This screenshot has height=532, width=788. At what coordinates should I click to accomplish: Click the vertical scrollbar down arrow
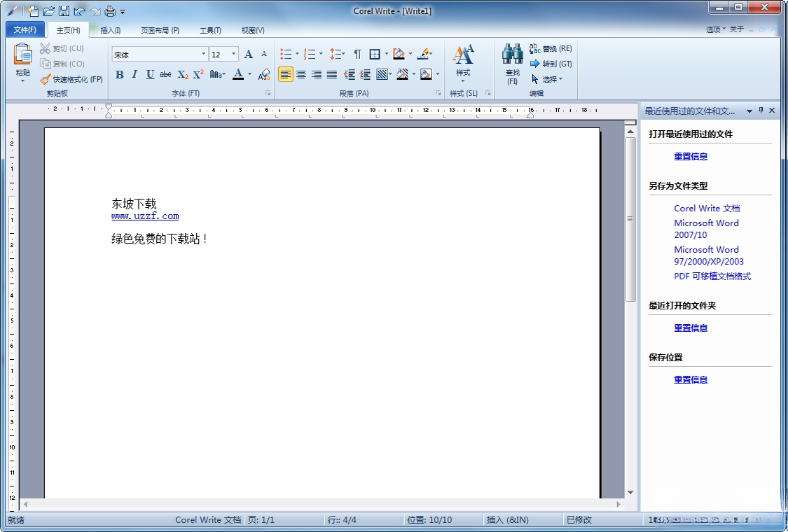630,492
